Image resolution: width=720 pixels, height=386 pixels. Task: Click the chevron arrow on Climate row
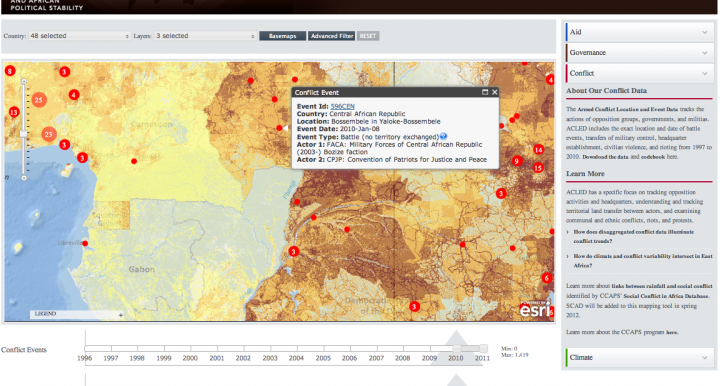[x=704, y=358]
